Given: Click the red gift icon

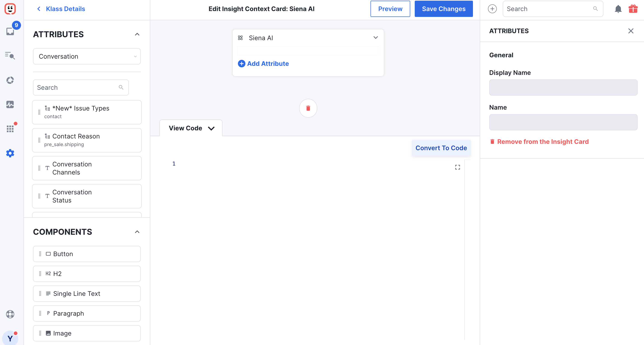Looking at the screenshot, I should pyautogui.click(x=633, y=9).
